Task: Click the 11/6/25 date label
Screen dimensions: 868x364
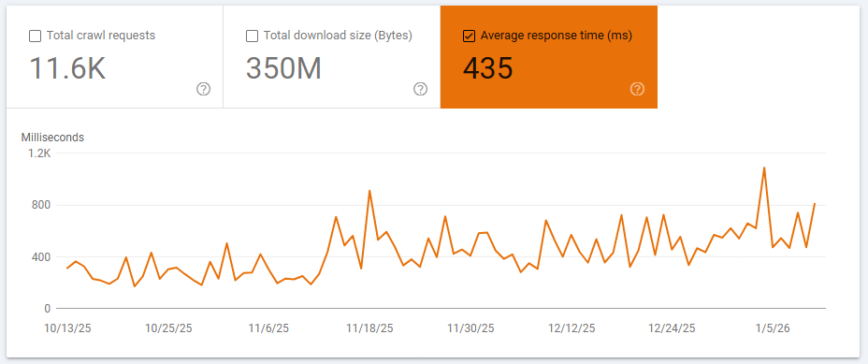Action: (269, 328)
